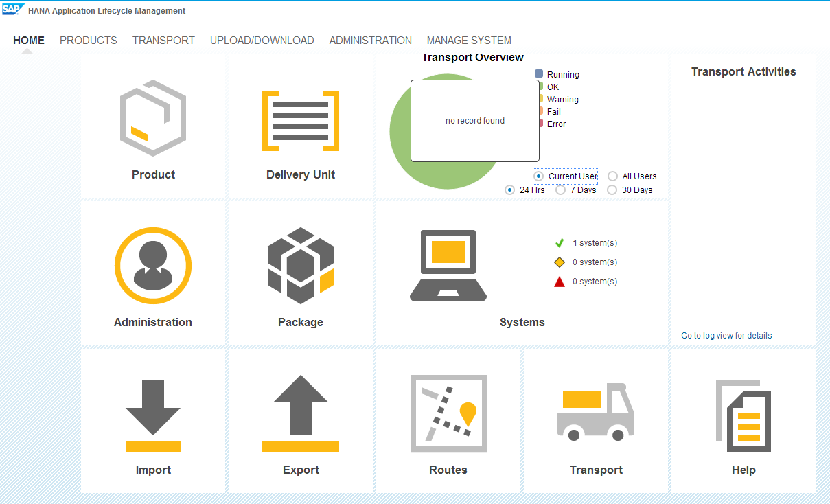Click the Import tile label
The height and width of the screenshot is (504, 830).
pos(153,470)
